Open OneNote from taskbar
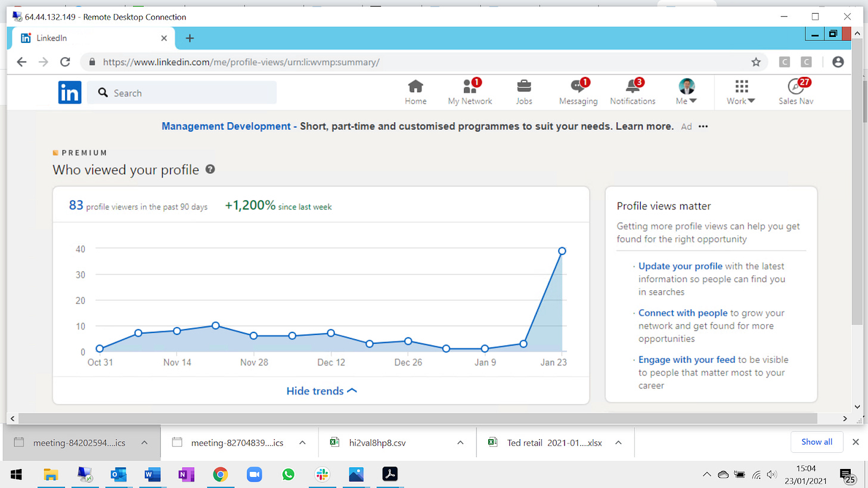This screenshot has height=488, width=868. (x=186, y=474)
